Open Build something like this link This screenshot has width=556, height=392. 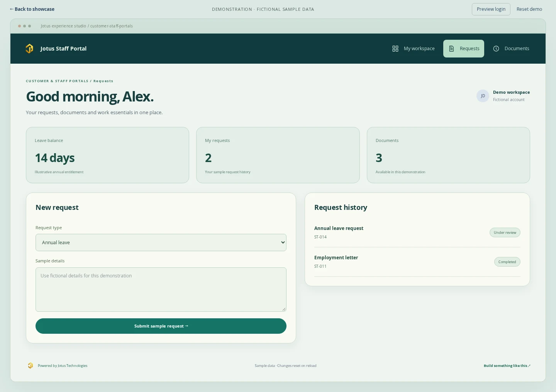507,366
